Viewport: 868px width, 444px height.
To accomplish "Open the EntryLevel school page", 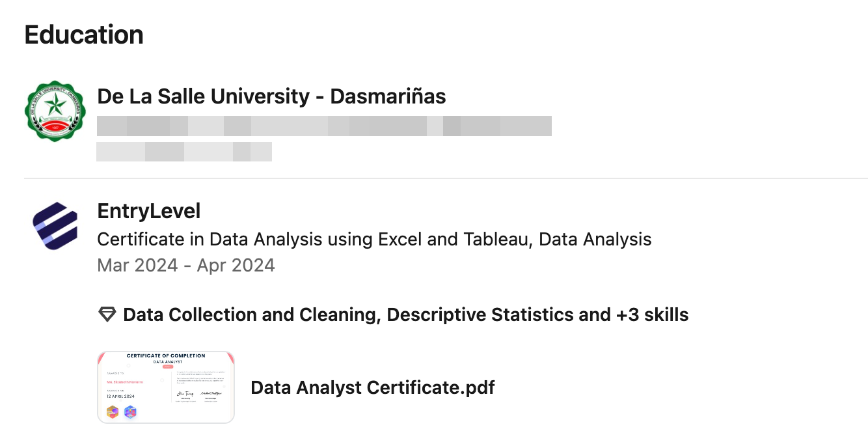I will pos(148,211).
